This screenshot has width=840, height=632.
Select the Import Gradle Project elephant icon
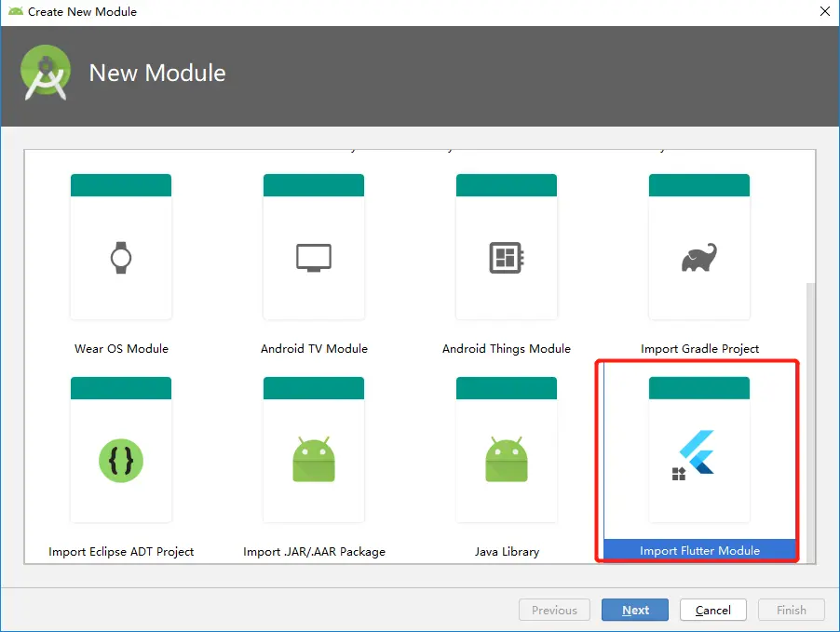(x=699, y=258)
